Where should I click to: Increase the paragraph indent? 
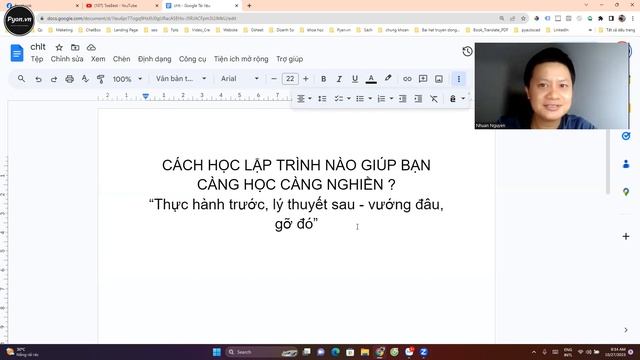click(x=418, y=99)
